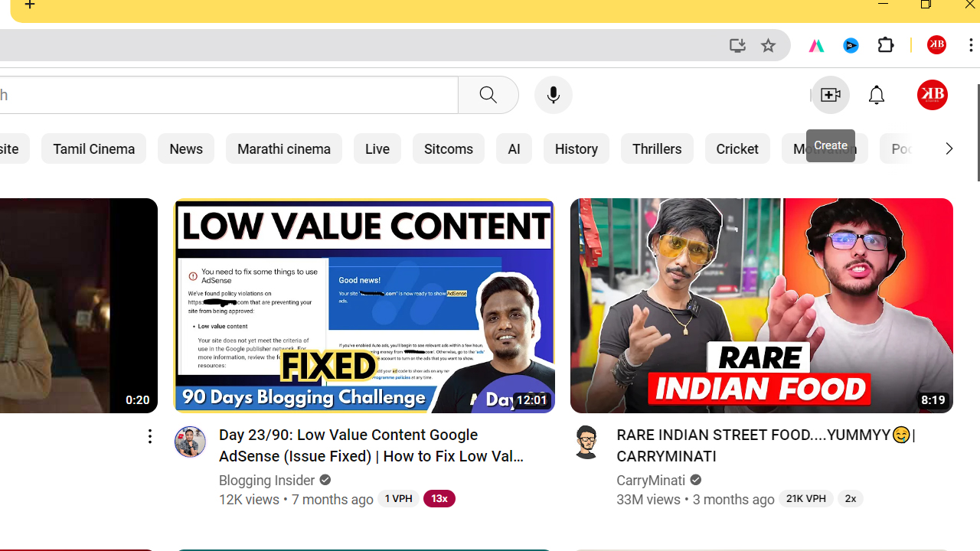The width and height of the screenshot is (980, 551).
Task: Click the 12K views text
Action: click(x=249, y=500)
